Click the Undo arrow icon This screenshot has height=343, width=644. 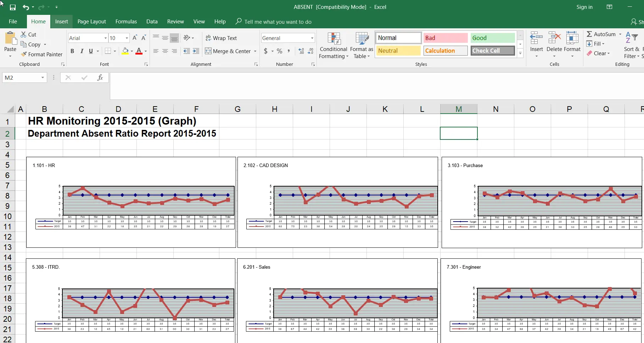tap(26, 7)
